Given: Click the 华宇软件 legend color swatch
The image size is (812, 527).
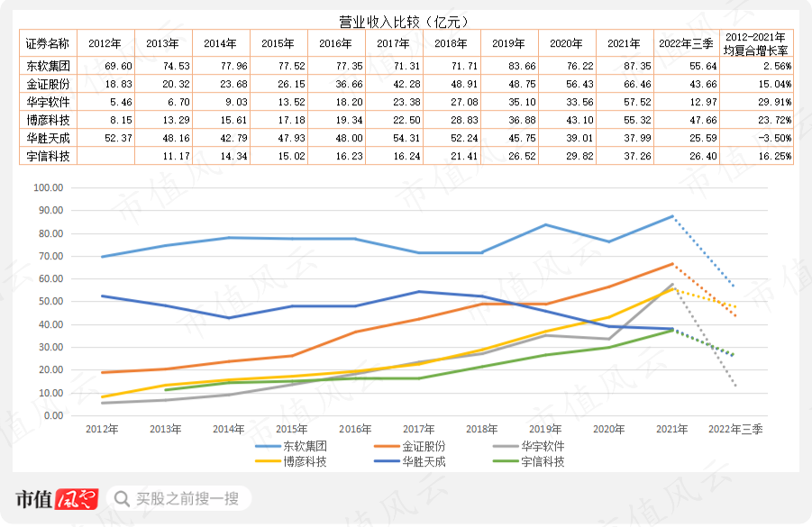Looking at the screenshot, I should [506, 446].
